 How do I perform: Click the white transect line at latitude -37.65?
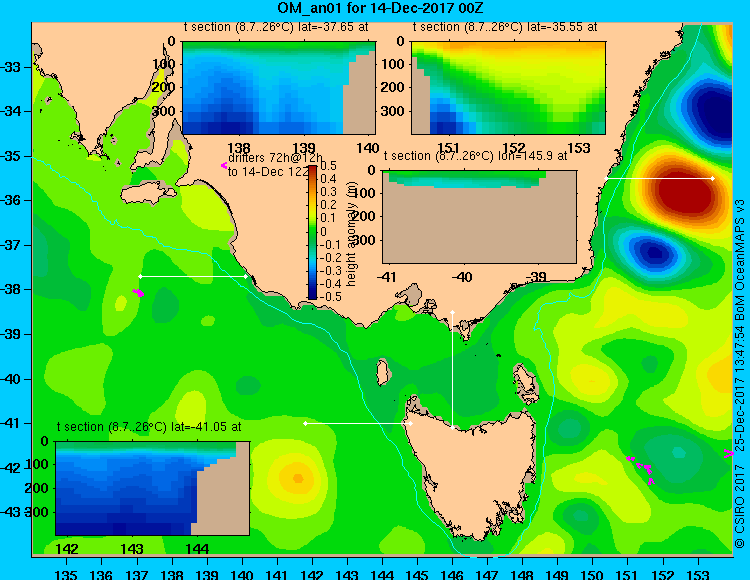(x=193, y=276)
